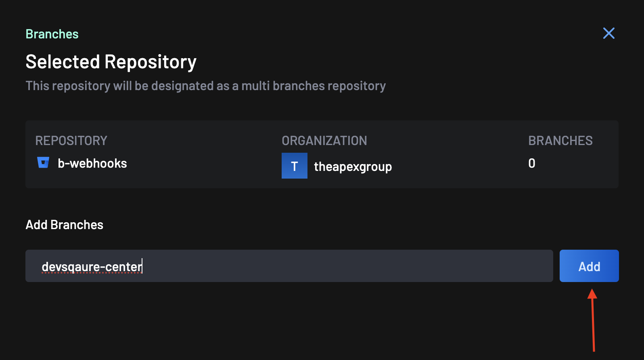Click empty space in the branch input field
The height and width of the screenshot is (360, 644).
point(347,266)
